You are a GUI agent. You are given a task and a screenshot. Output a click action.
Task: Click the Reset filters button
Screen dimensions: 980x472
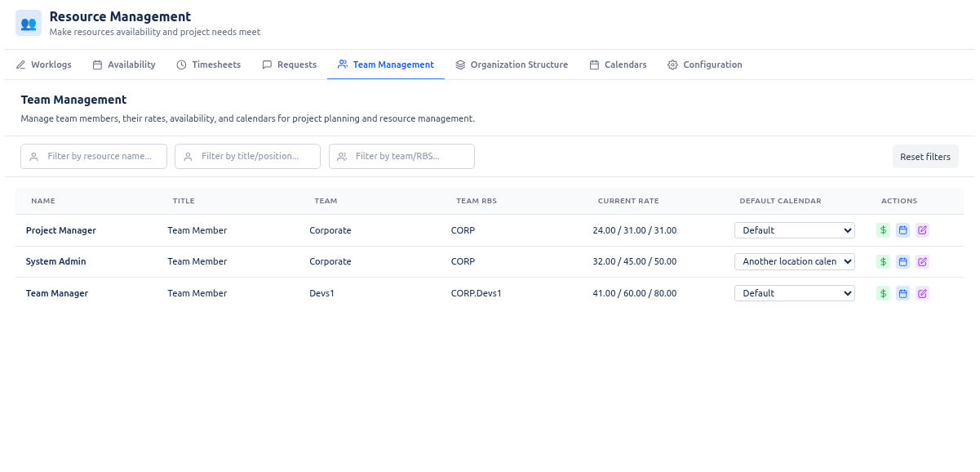(925, 156)
